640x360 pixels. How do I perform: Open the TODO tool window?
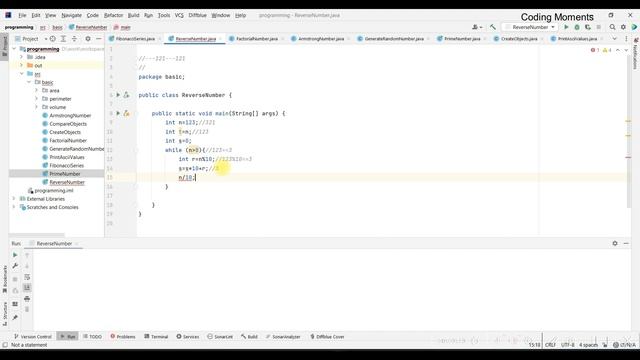pos(92,337)
